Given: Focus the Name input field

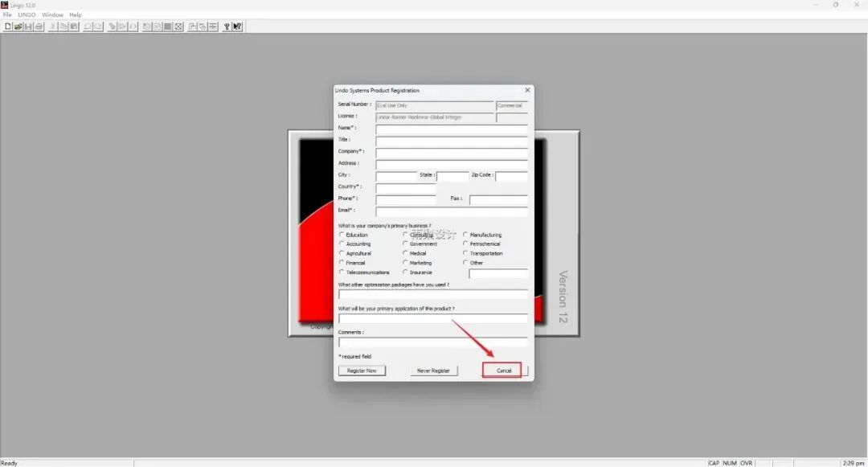Looking at the screenshot, I should pos(452,129).
